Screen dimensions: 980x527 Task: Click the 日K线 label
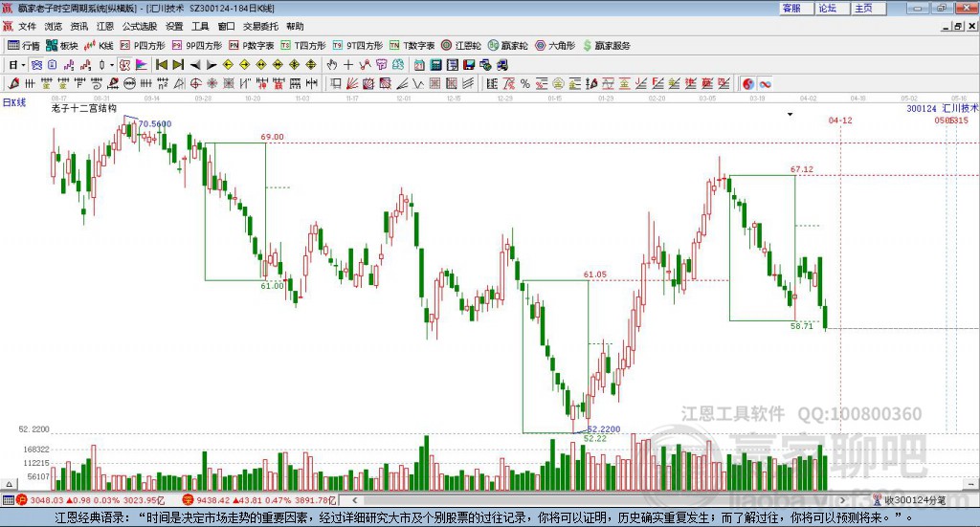click(14, 102)
